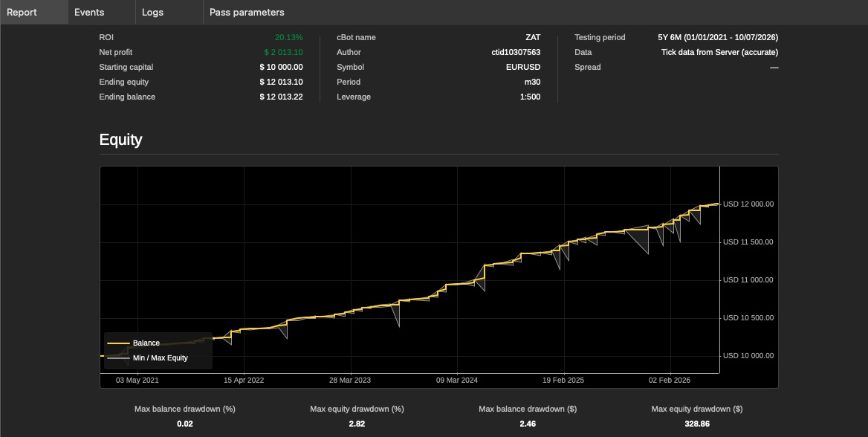Click the cBot name value ZAT
The image size is (868, 437).
[x=533, y=38]
